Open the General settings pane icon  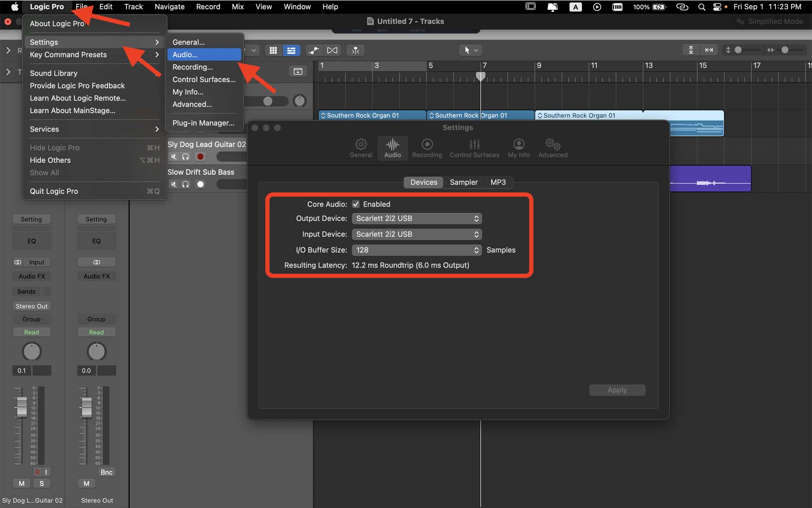pos(361,148)
